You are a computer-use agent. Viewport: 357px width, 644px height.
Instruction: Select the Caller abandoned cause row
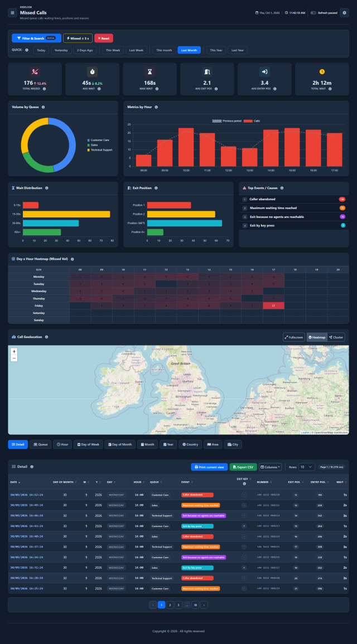pos(294,199)
